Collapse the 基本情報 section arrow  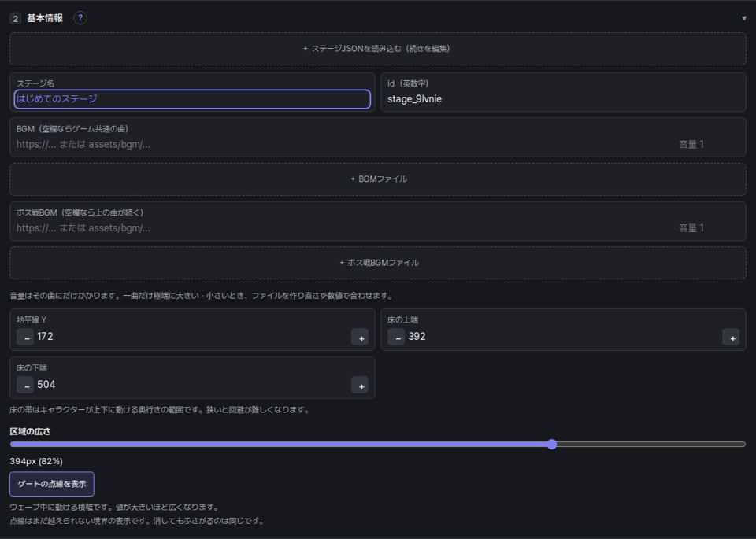pyautogui.click(x=744, y=18)
